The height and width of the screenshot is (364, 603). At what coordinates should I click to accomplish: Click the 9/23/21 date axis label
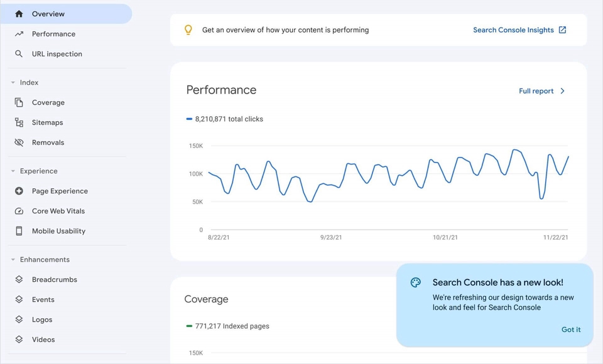tap(331, 238)
